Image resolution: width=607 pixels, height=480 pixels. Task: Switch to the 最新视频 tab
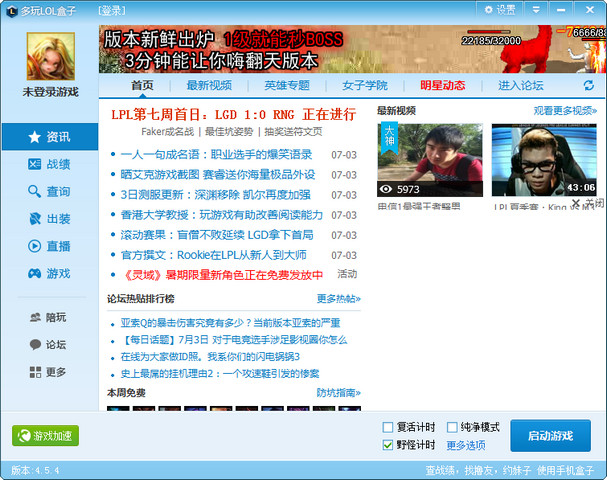(209, 85)
